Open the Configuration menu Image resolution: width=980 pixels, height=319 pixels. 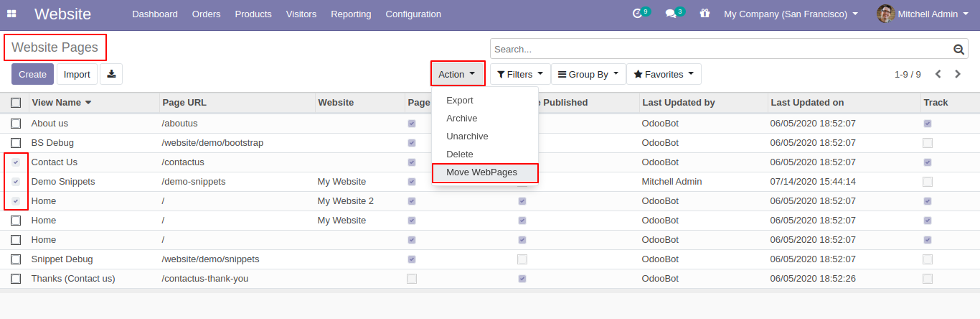(x=413, y=14)
